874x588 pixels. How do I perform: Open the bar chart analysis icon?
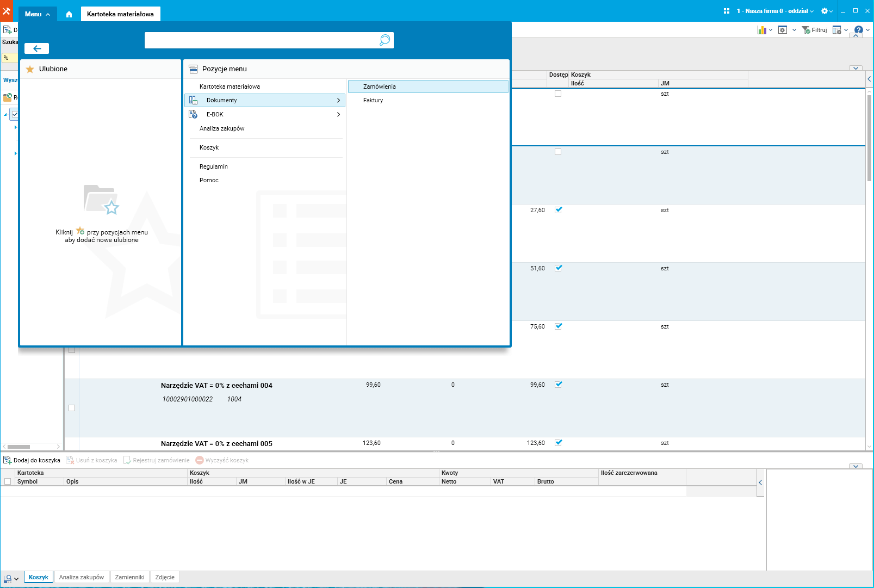[x=762, y=30]
